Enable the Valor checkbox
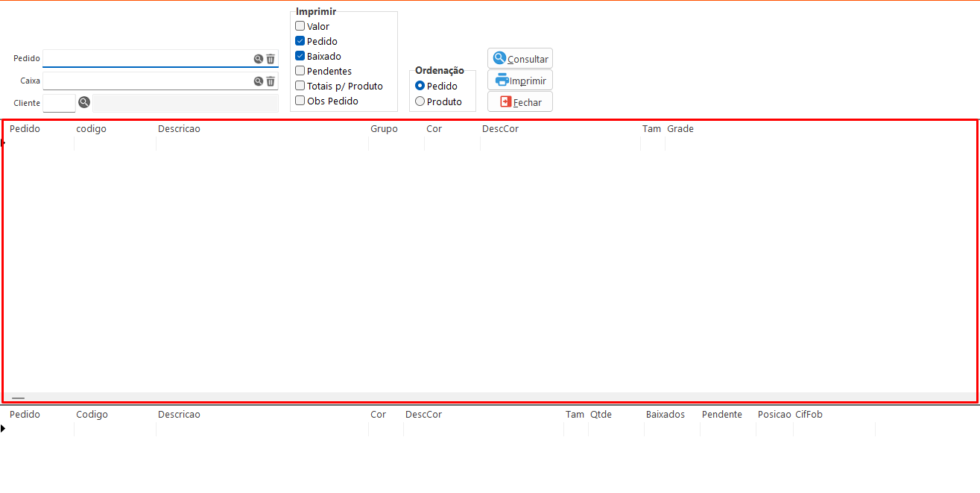Viewport: 980px width, 493px height. [300, 26]
